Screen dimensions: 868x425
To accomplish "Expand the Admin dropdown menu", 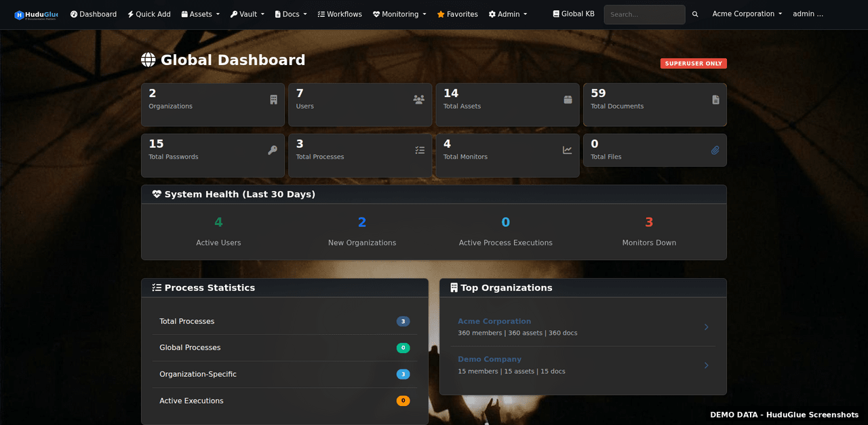I will pos(508,14).
